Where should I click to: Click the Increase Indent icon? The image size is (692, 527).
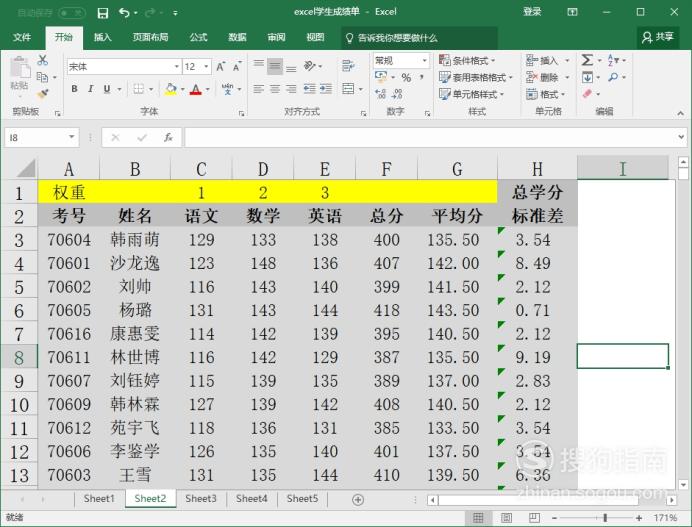click(x=326, y=89)
